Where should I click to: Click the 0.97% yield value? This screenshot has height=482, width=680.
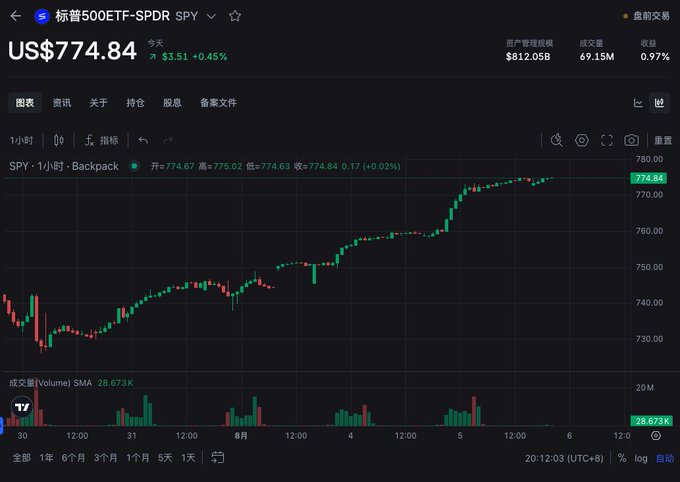[x=655, y=56]
